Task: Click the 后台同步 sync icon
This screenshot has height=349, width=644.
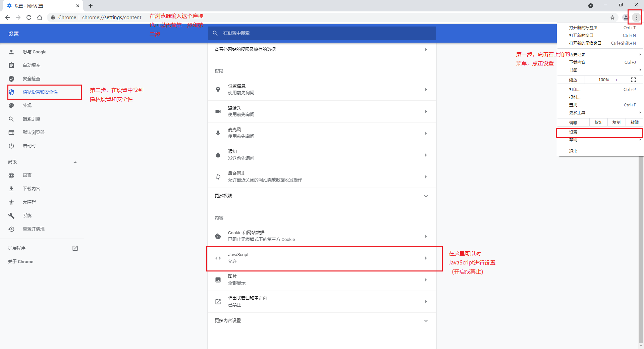Action: pos(218,177)
